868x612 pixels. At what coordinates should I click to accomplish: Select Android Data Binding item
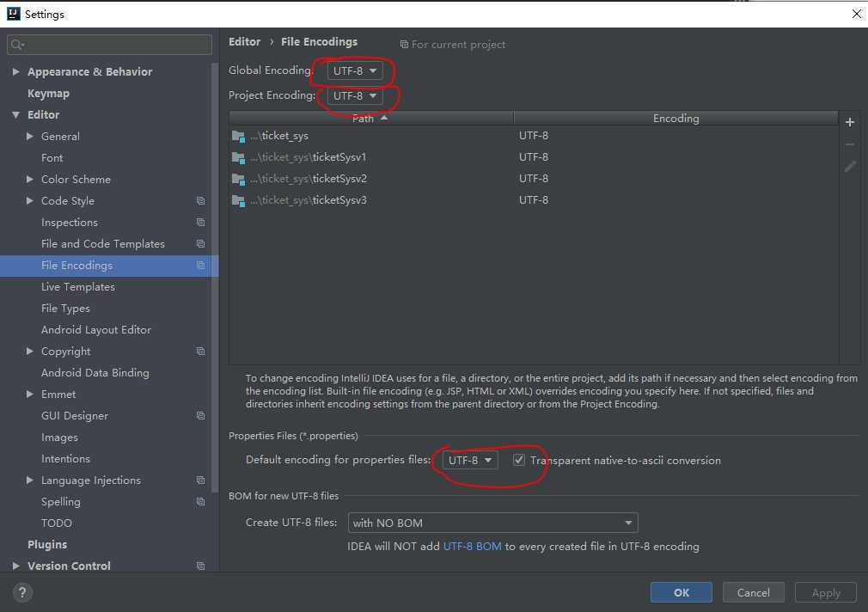(95, 373)
